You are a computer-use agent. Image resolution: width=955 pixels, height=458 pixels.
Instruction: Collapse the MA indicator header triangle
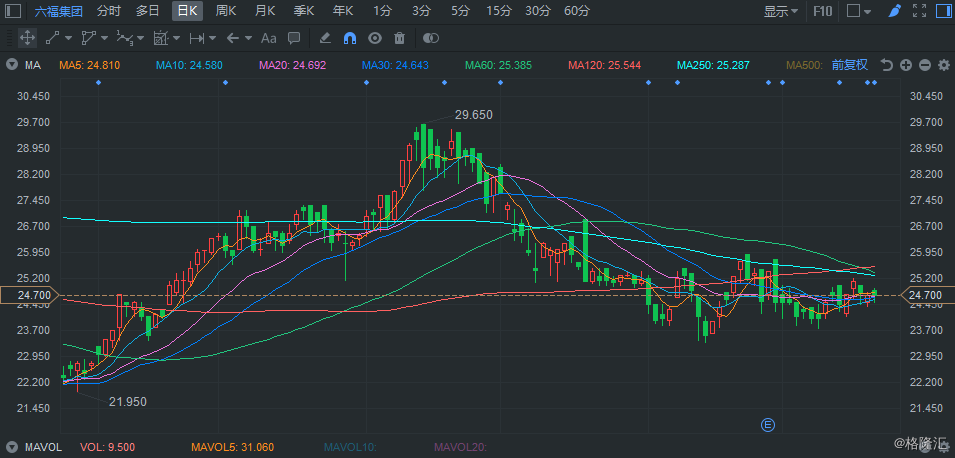pos(12,65)
